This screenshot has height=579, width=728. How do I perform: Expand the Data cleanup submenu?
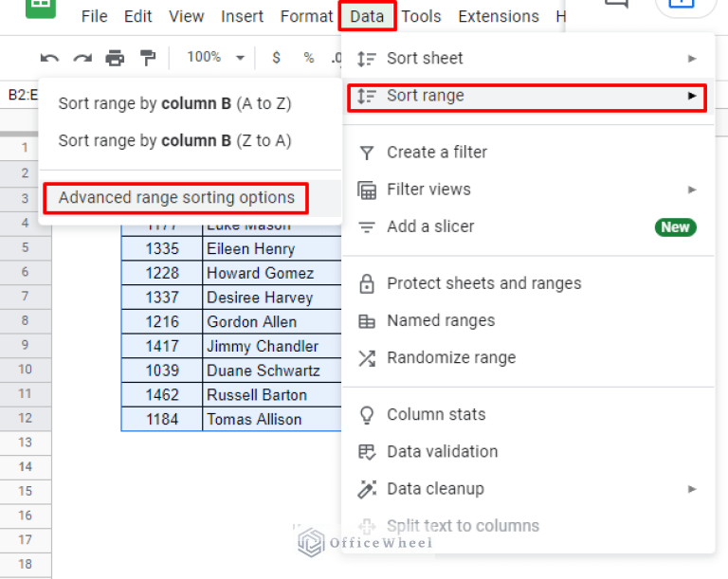coord(528,489)
